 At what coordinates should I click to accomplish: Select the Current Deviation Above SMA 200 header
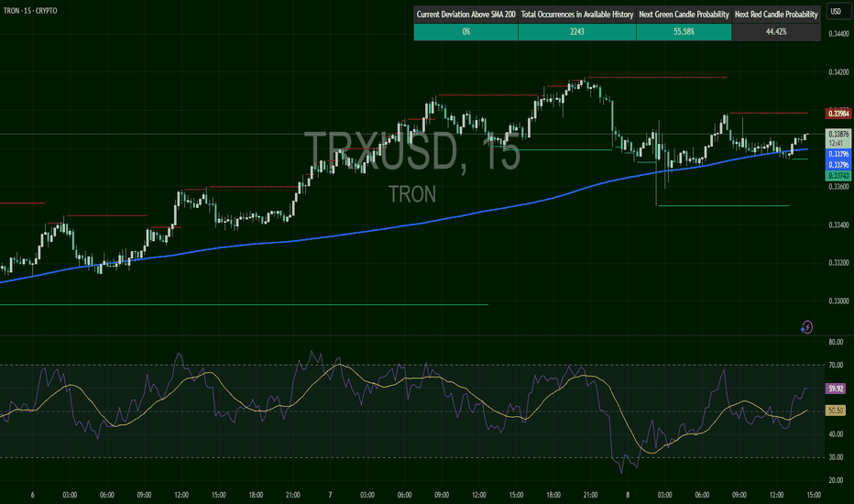(x=465, y=15)
